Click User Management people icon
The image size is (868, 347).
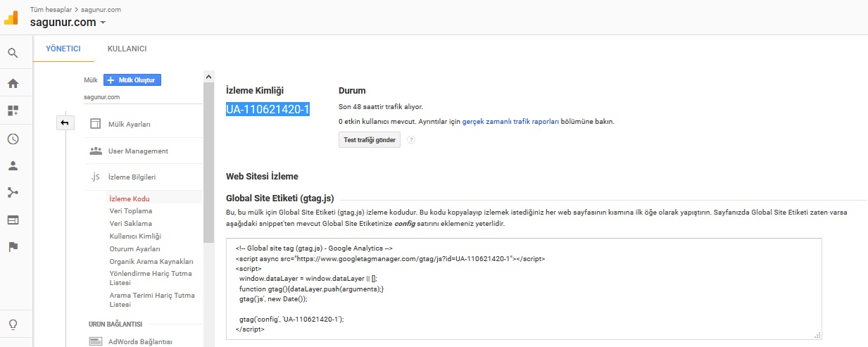(96, 151)
